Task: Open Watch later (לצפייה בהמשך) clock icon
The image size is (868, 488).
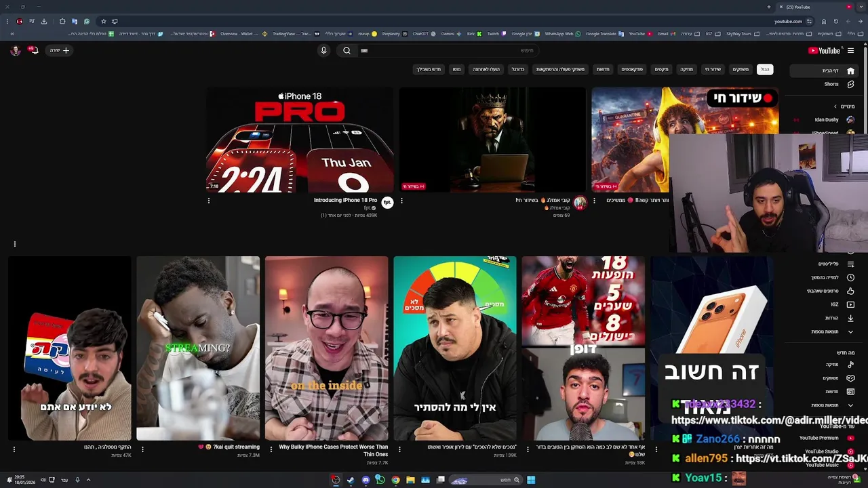Action: coord(850,277)
